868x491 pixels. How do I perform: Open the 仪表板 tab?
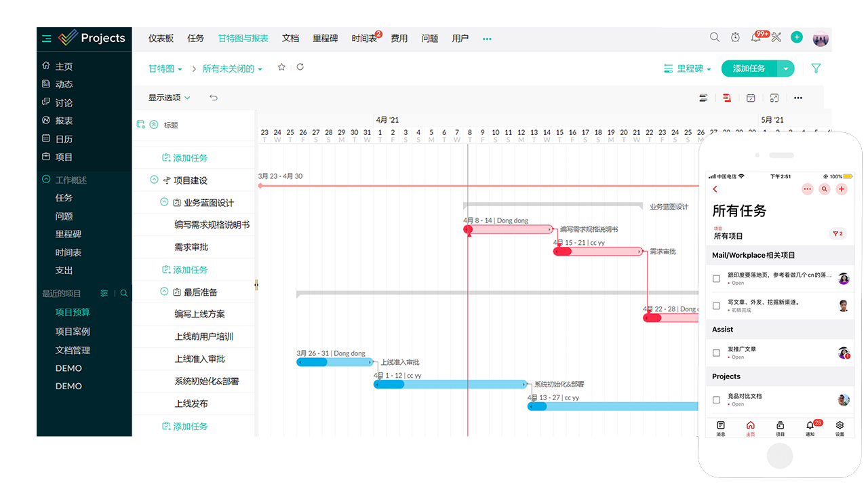coord(161,39)
